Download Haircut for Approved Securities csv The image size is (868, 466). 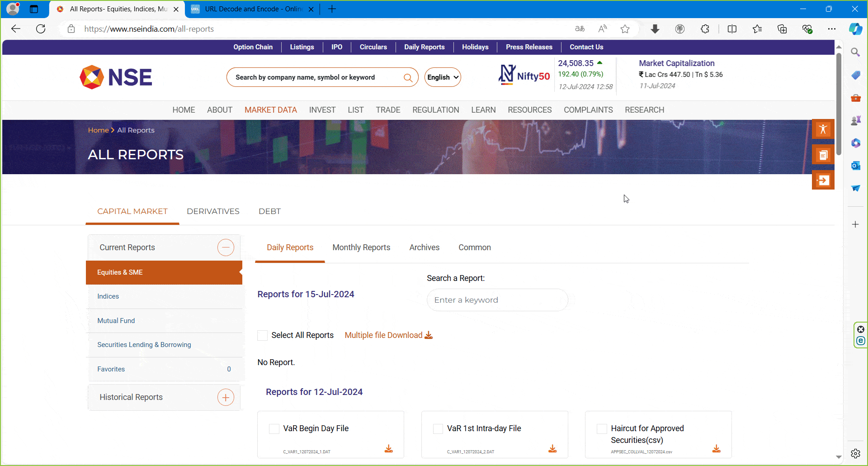pos(717,449)
